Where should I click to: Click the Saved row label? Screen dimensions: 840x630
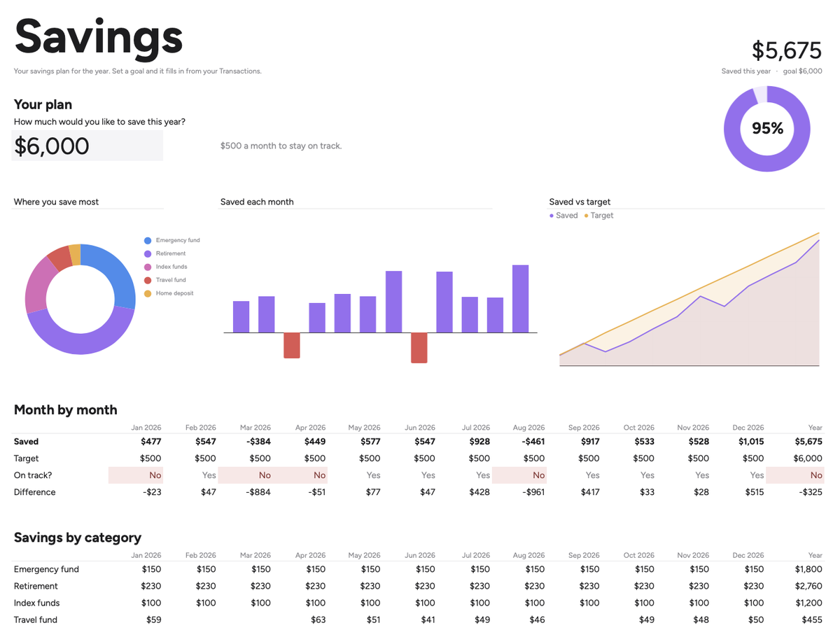(27, 442)
